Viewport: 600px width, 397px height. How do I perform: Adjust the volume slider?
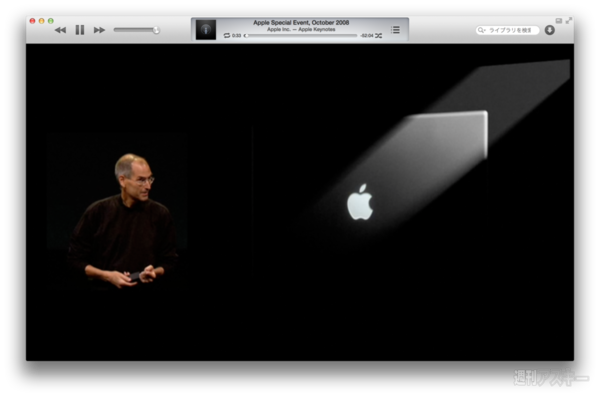137,30
